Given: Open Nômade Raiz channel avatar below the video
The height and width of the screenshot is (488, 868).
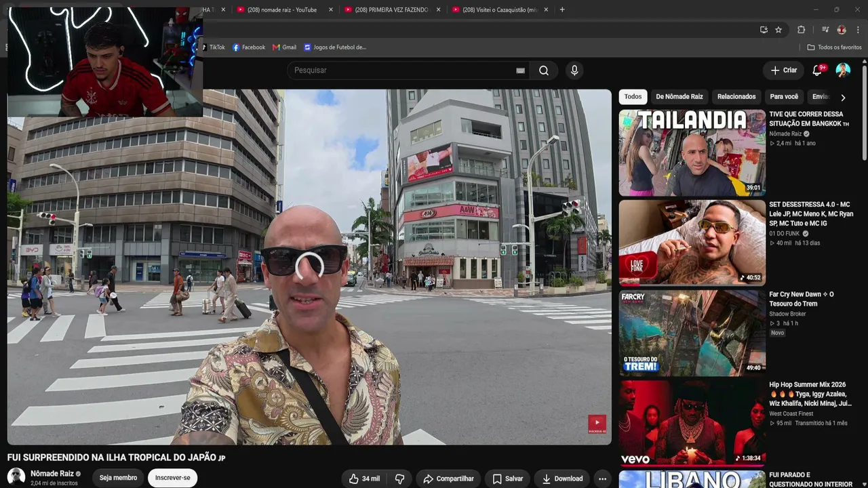Looking at the screenshot, I should (x=16, y=477).
